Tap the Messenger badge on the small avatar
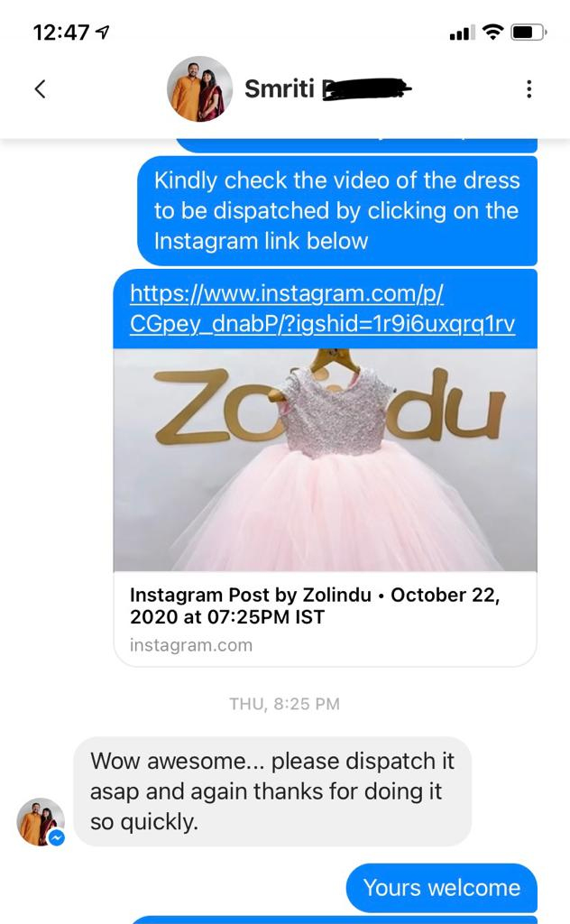Viewport: 570px width, 924px height. click(x=57, y=837)
